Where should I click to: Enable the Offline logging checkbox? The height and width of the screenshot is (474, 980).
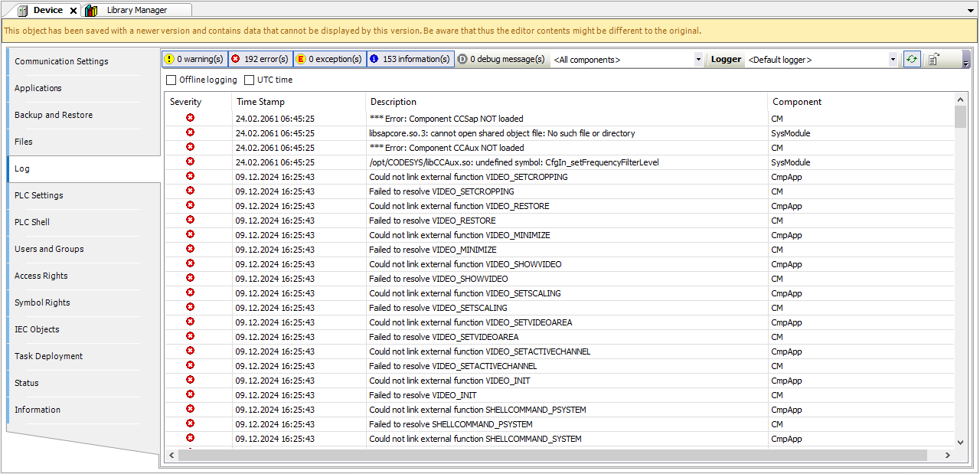point(171,80)
